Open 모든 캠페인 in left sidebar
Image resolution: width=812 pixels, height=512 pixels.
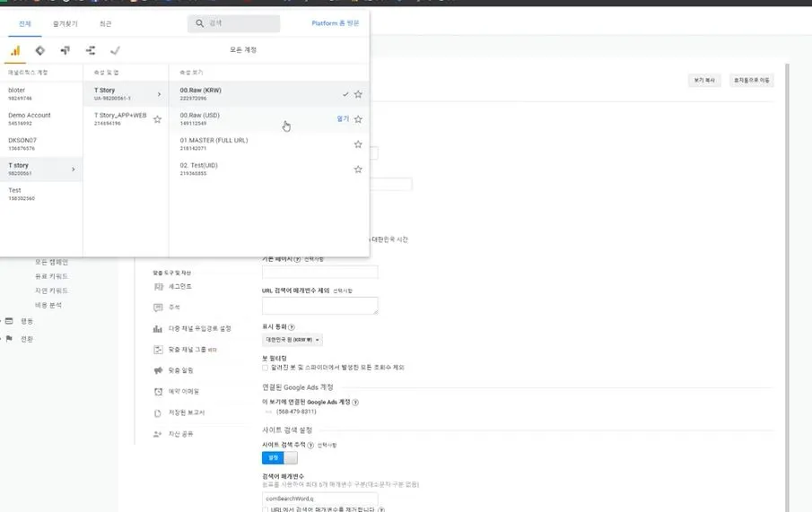[x=51, y=262]
